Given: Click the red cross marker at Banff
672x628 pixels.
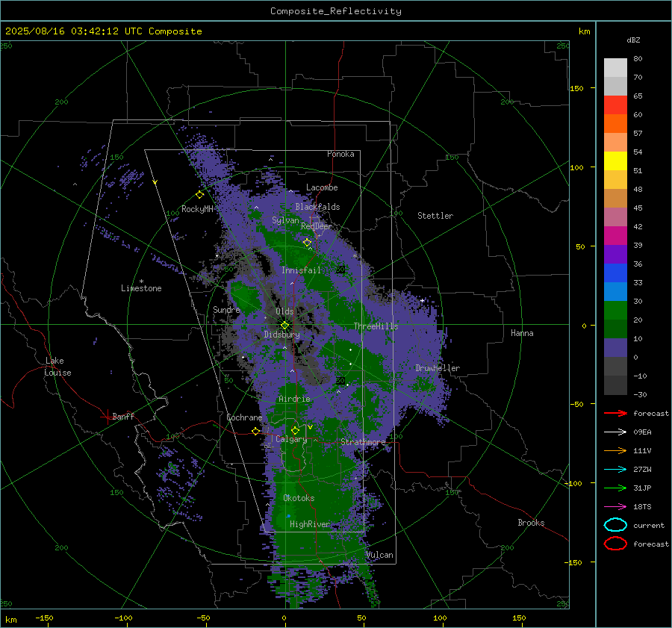Looking at the screenshot, I should point(107,417).
